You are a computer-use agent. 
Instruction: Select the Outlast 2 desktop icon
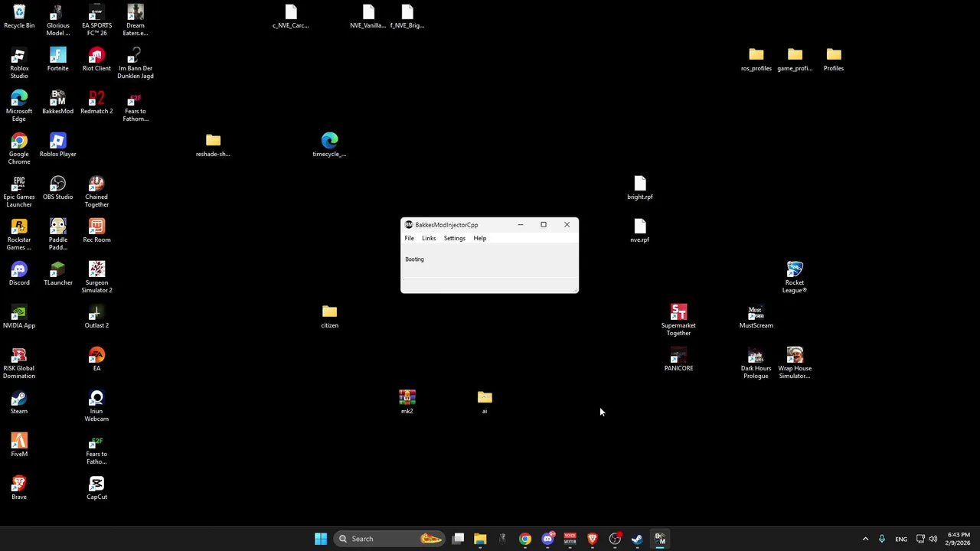coord(96,317)
